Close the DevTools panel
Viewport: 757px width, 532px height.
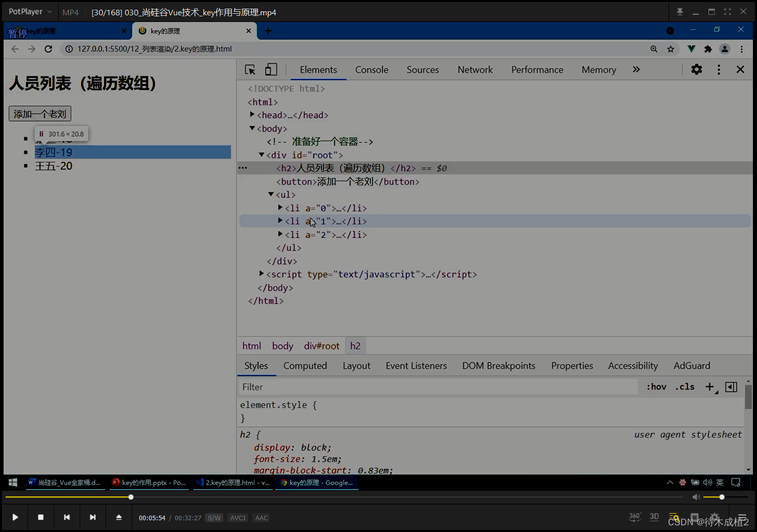[x=740, y=69]
